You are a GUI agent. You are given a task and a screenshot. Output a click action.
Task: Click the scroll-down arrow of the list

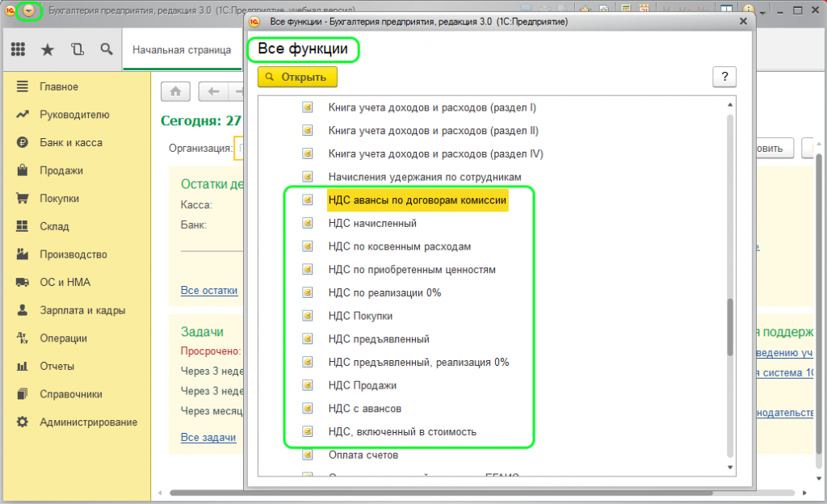(730, 467)
